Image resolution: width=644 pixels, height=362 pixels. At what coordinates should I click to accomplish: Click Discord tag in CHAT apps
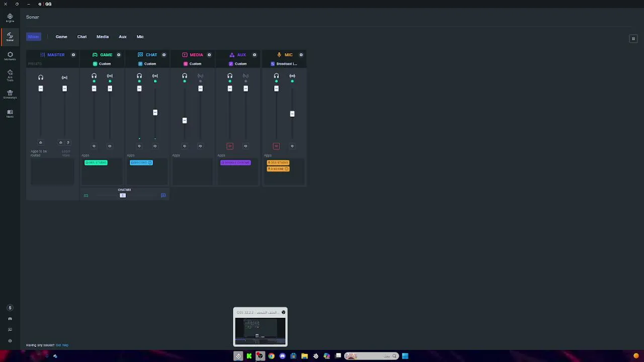pyautogui.click(x=141, y=162)
